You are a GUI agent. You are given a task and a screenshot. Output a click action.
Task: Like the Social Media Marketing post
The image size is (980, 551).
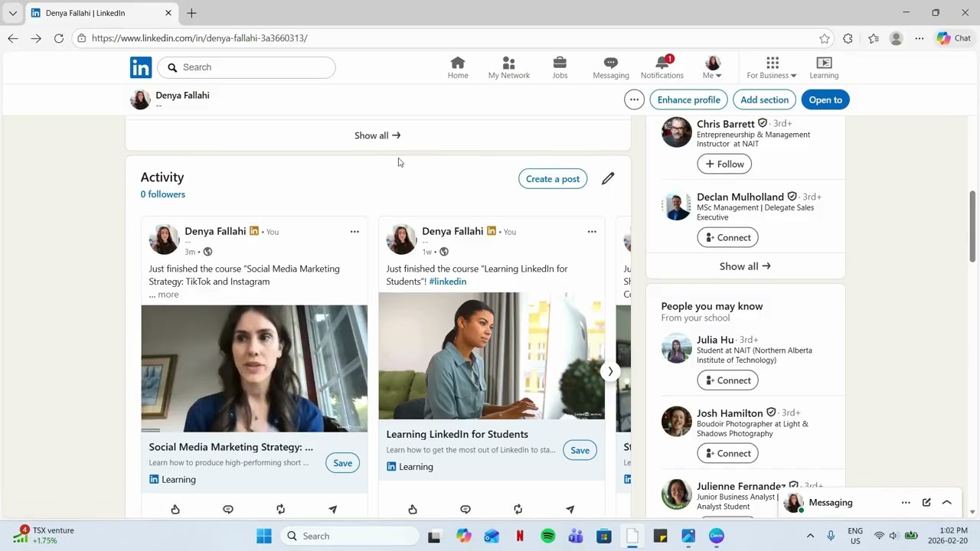tap(175, 509)
